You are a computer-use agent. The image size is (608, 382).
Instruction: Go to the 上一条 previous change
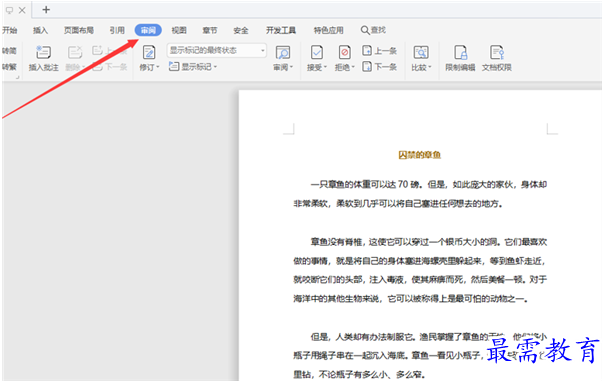[380, 50]
